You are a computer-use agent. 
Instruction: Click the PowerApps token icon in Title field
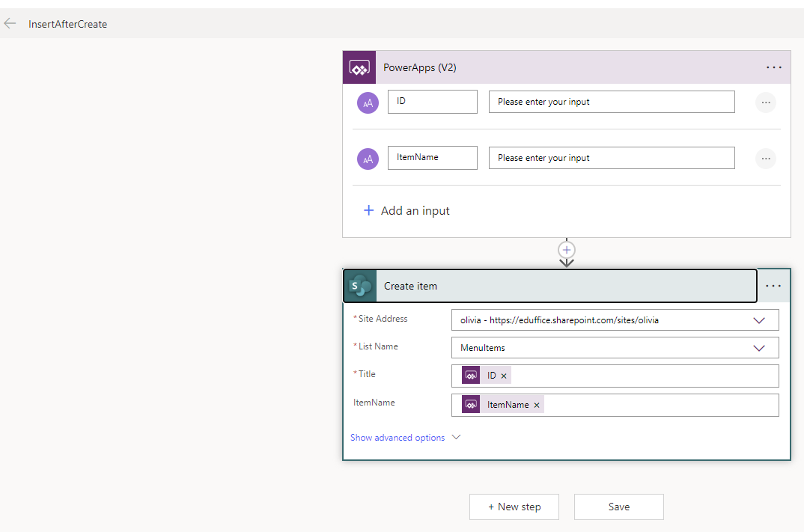click(471, 375)
